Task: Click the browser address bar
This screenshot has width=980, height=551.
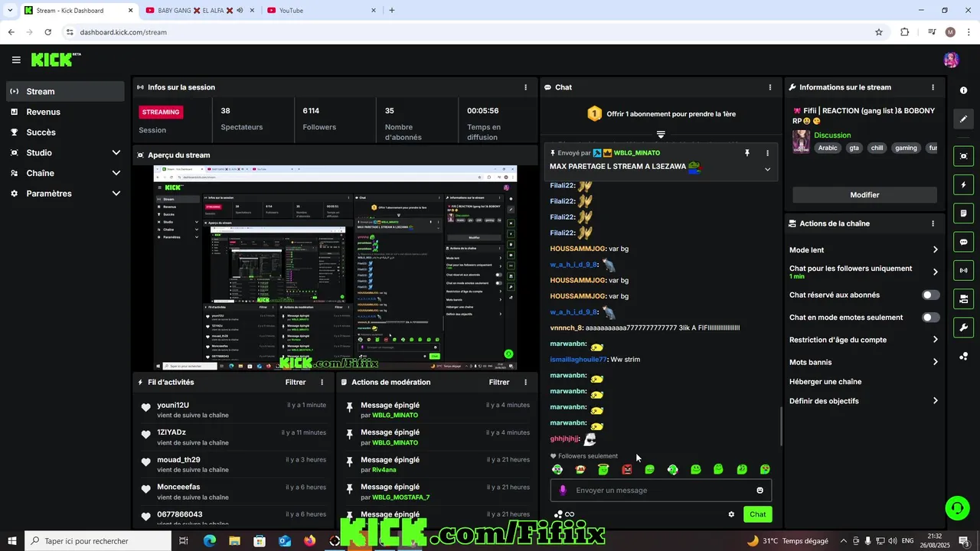Action: coord(467,32)
